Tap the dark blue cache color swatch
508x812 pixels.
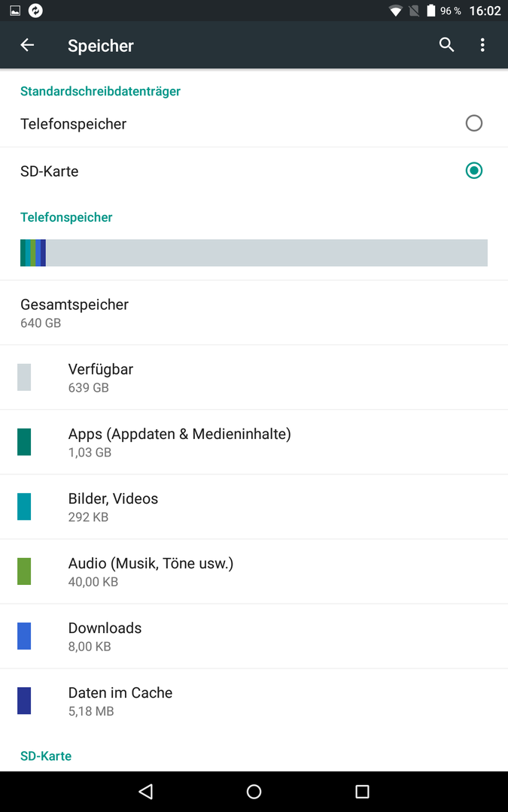click(24, 701)
